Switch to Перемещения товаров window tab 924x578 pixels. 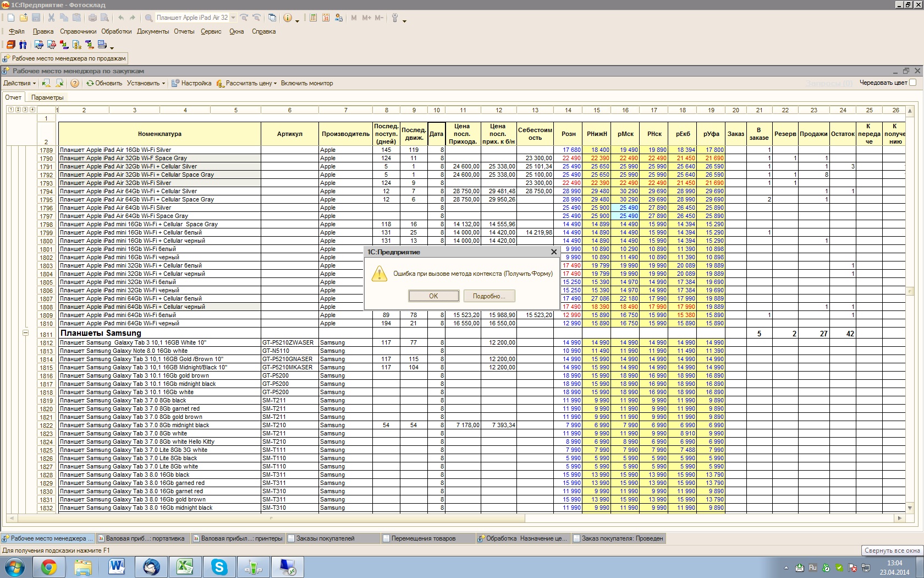coord(428,538)
